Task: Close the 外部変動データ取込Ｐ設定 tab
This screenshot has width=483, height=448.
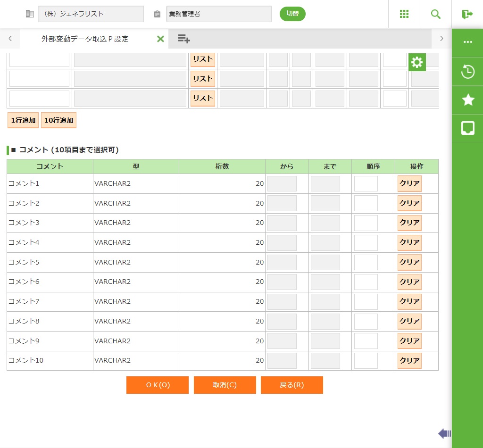Action: [x=160, y=39]
